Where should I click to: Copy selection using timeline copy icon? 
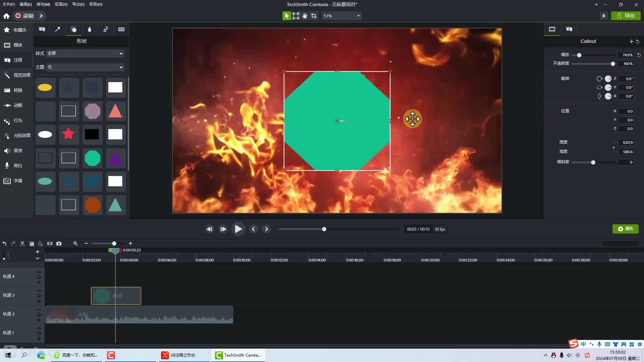click(x=32, y=244)
